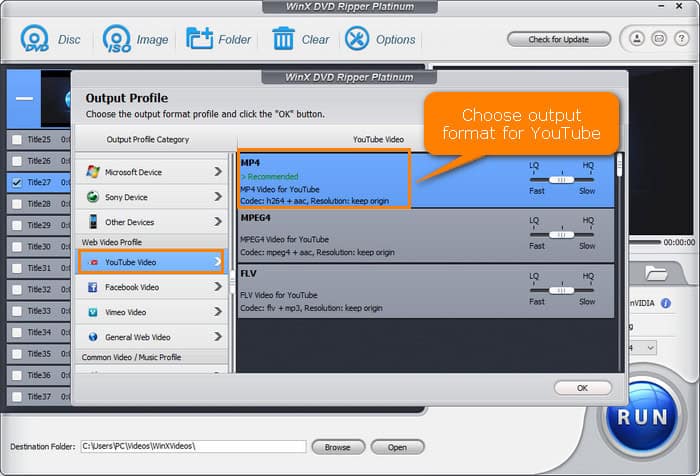Open the ISO Image loader icon
The image size is (700, 476).
click(117, 39)
